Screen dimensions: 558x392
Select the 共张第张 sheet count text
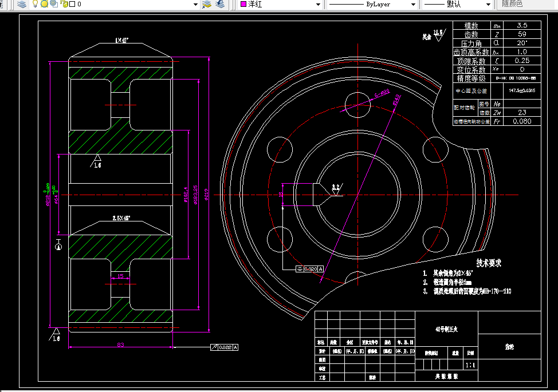(x=446, y=377)
